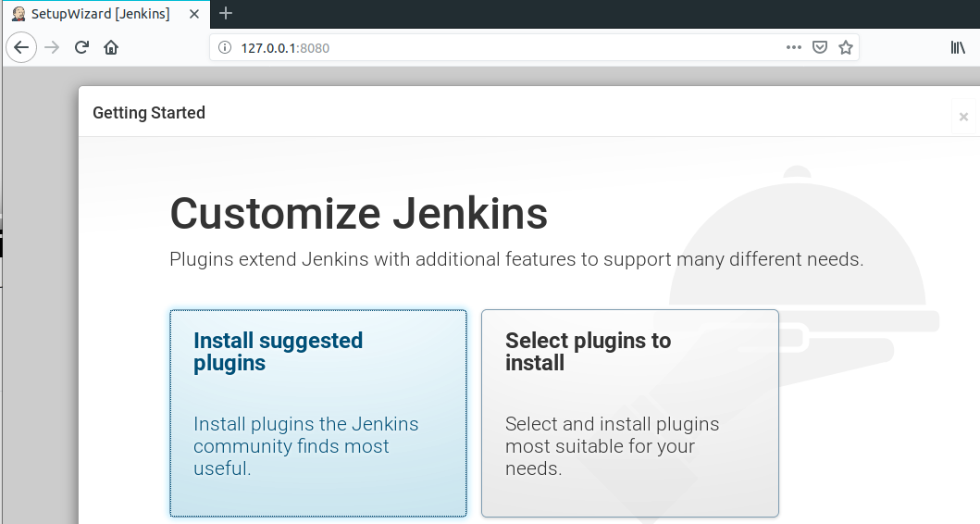Go back with the browser back arrow

(21, 47)
